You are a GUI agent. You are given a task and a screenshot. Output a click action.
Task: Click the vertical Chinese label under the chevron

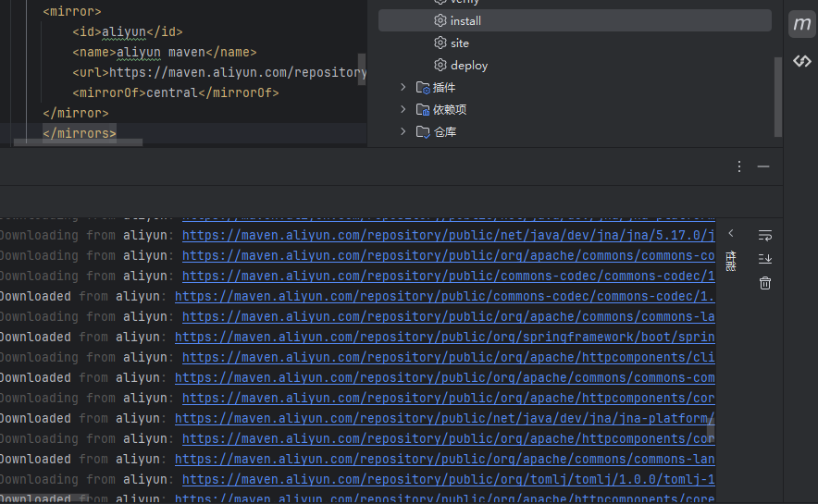click(731, 261)
